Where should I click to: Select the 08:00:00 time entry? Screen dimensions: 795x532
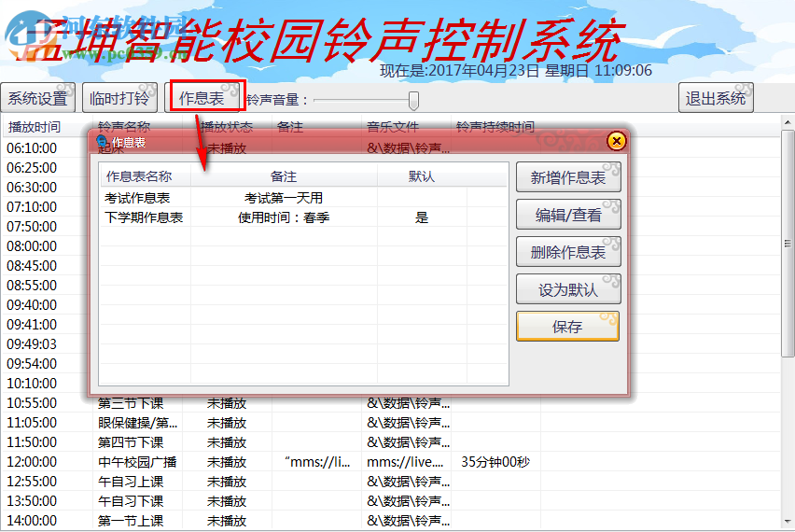(x=32, y=246)
